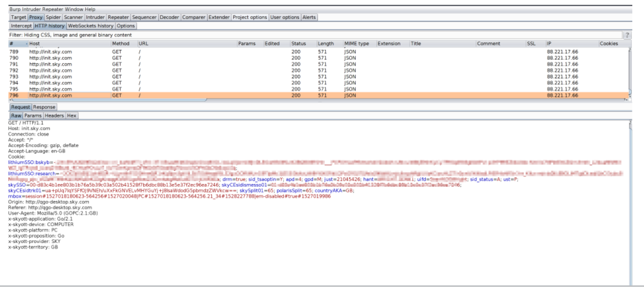Sort by the IP column header

[x=572, y=44]
